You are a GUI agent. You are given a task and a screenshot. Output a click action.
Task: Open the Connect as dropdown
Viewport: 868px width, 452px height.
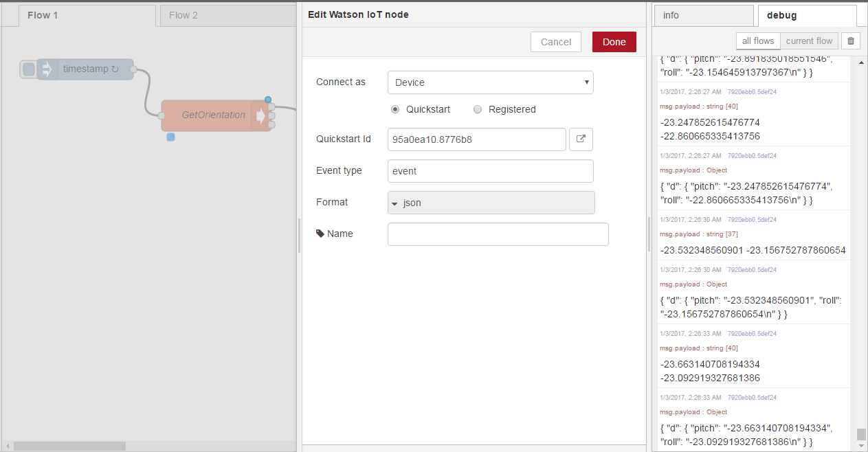pos(490,82)
